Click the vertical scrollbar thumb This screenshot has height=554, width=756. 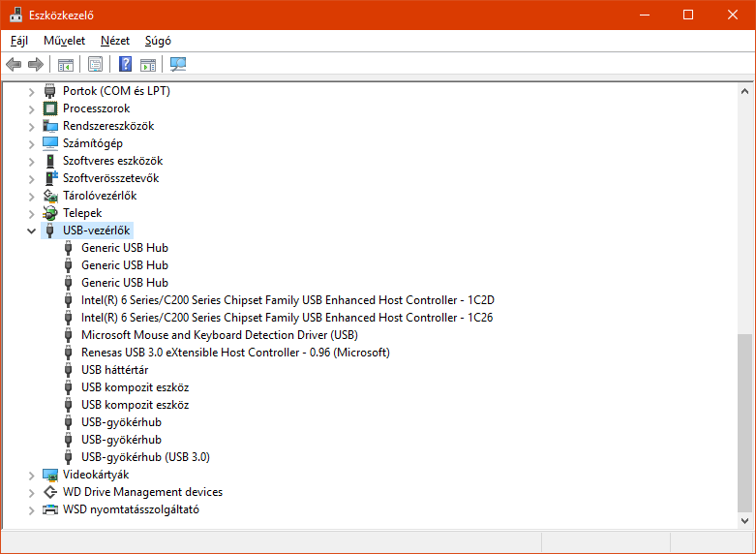(x=744, y=422)
